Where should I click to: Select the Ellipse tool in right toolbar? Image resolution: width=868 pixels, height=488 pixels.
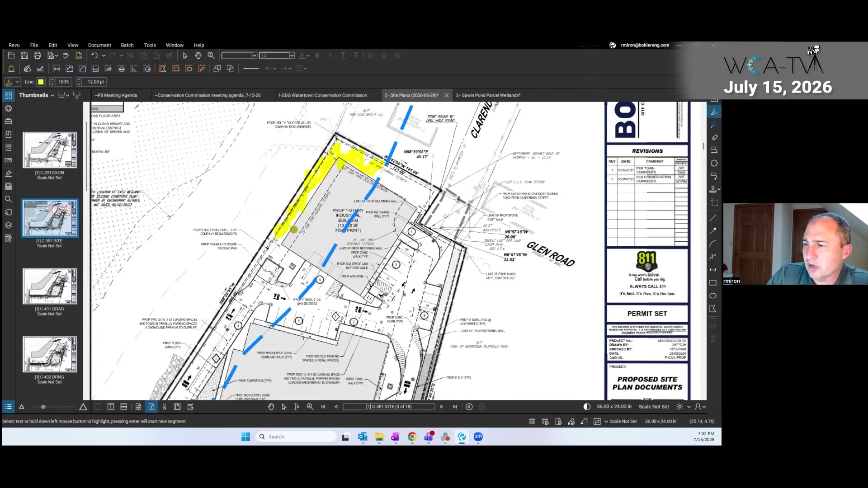tap(713, 296)
